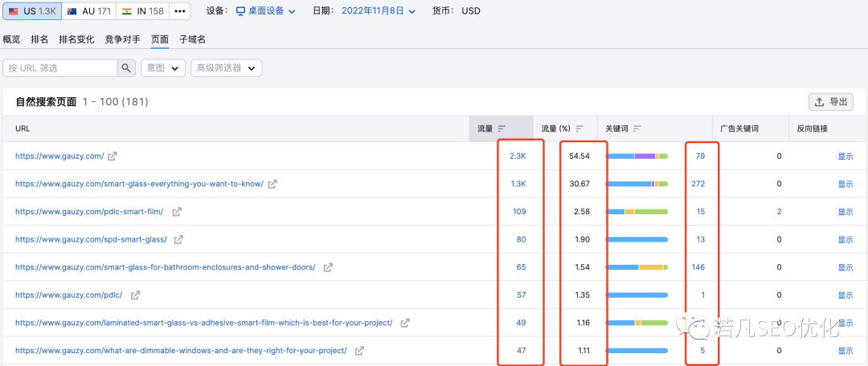Click keyword distribution bar for homepage row
The height and width of the screenshot is (366, 868).
click(x=637, y=157)
